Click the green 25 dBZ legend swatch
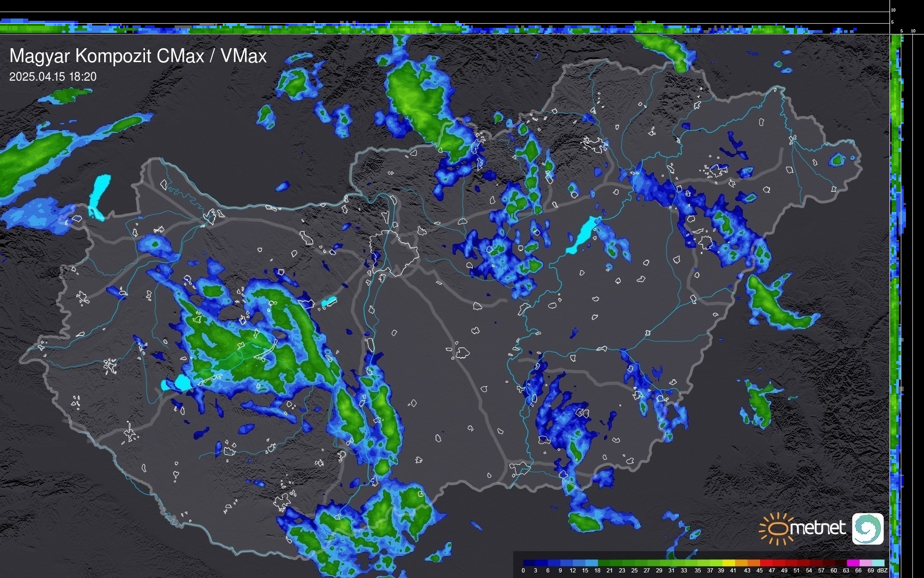This screenshot has height=578, width=924. pos(641,563)
